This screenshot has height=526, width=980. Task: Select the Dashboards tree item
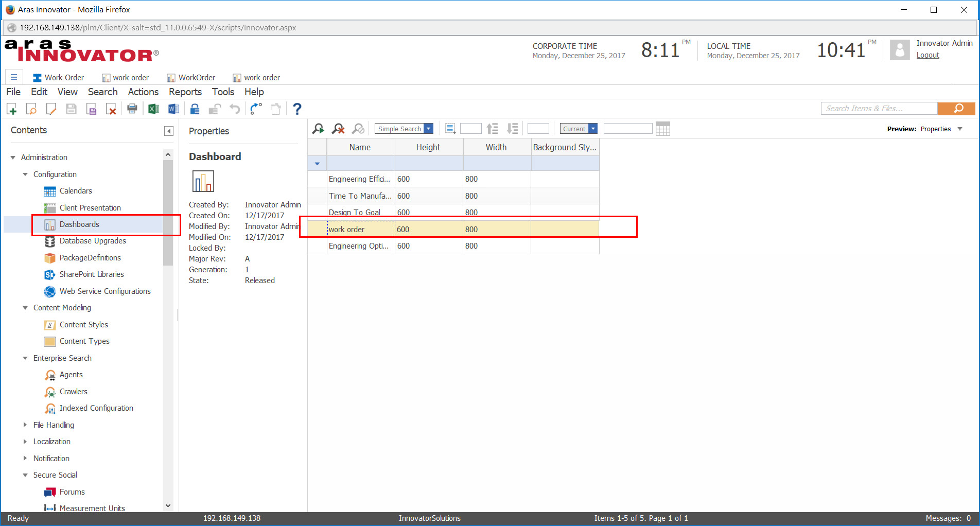tap(79, 224)
